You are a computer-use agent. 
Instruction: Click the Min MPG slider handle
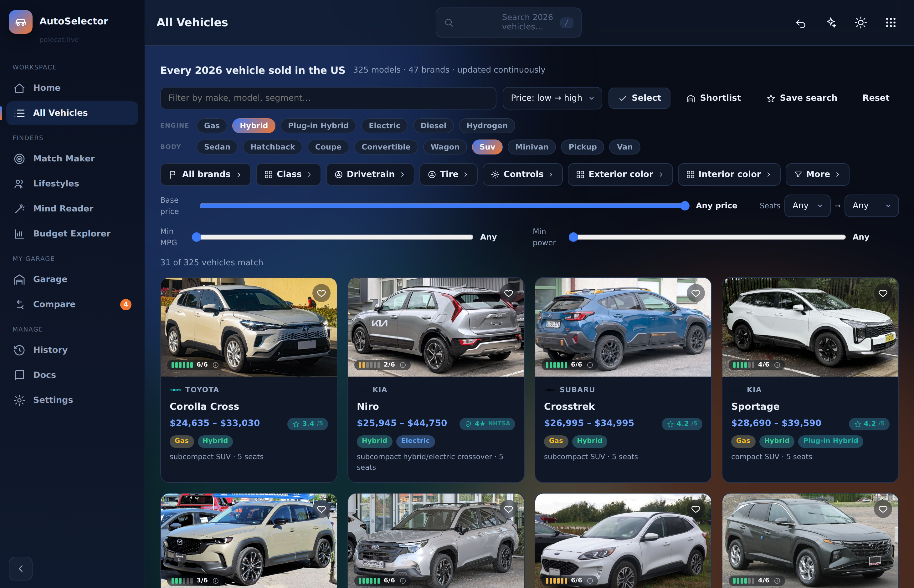pos(196,237)
